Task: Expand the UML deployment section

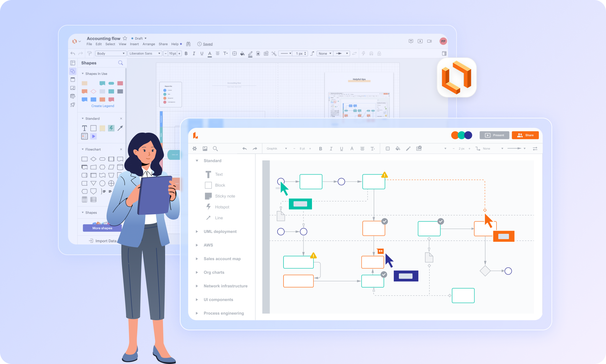Action: tap(197, 231)
